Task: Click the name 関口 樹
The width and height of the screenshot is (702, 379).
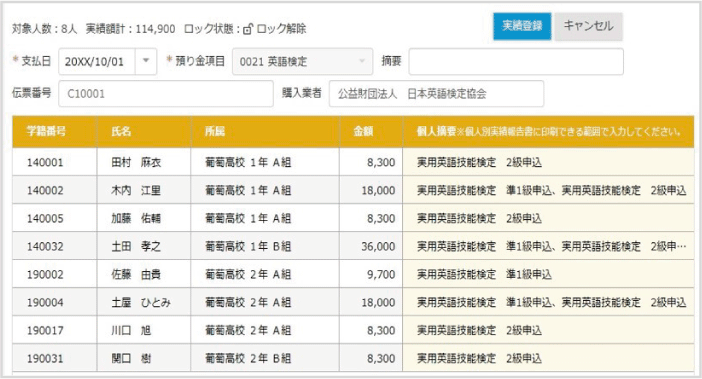Action: click(x=131, y=358)
